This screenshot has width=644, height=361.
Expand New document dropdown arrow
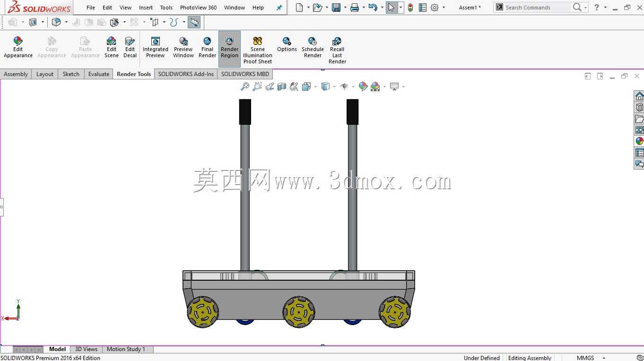click(x=308, y=8)
